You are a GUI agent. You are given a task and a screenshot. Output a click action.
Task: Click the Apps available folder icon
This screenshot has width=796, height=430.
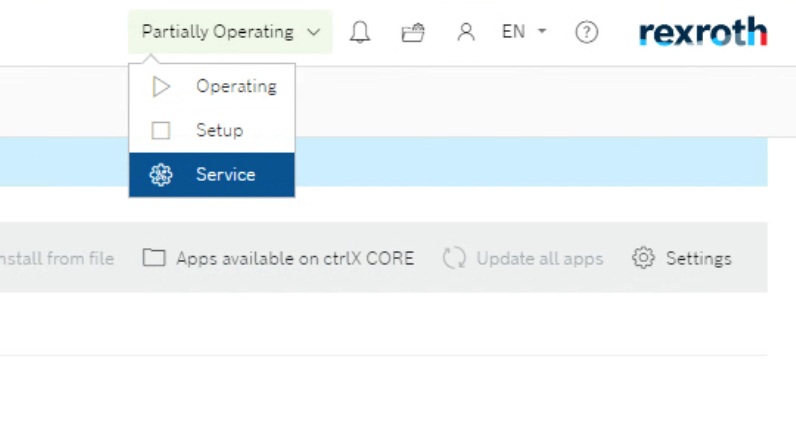pyautogui.click(x=154, y=257)
